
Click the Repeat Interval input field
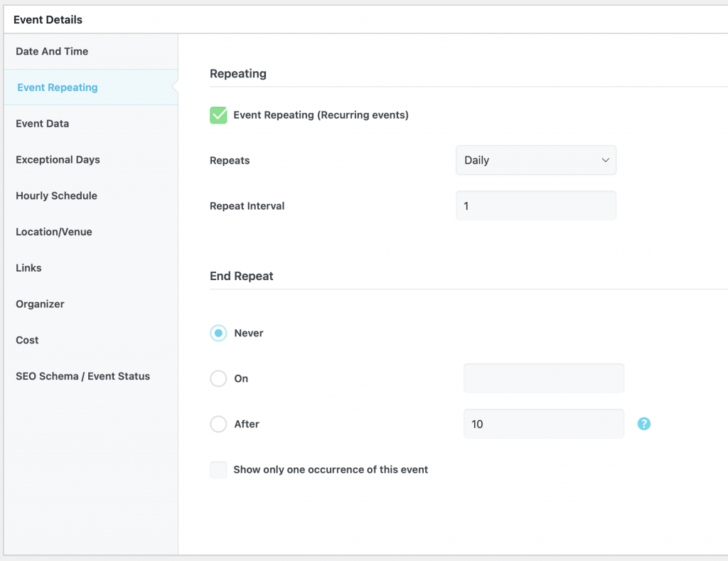(x=535, y=206)
